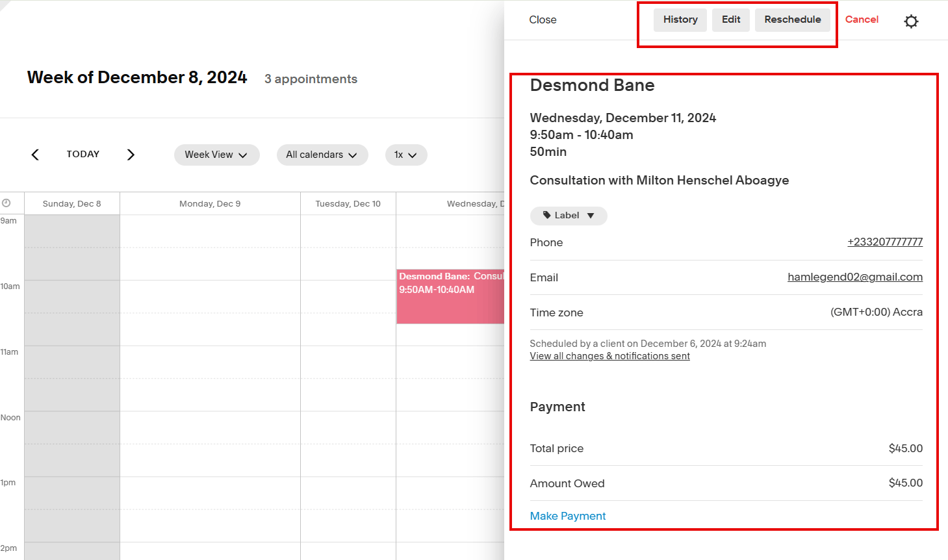Viewport: 948px width, 560px height.
Task: Open the Week View dropdown
Action: tap(216, 155)
